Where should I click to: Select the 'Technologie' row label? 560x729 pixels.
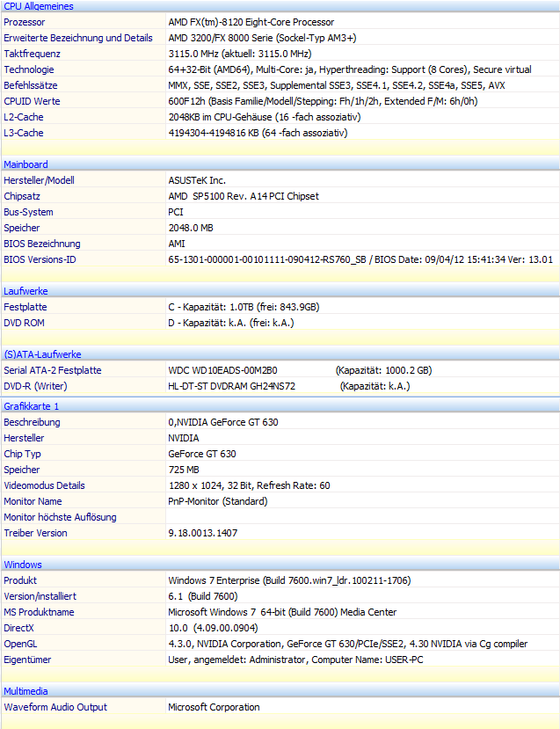29,69
